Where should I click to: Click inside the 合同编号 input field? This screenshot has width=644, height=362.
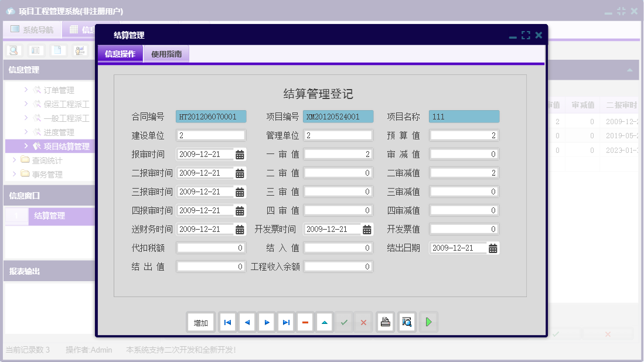(x=211, y=116)
